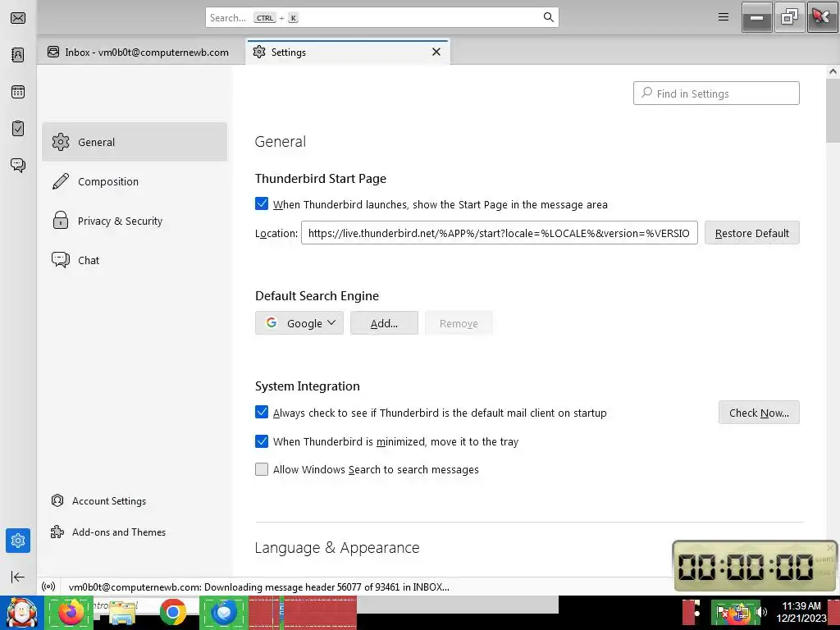The width and height of the screenshot is (840, 630).
Task: Click Restore Default for start page
Action: [751, 233]
